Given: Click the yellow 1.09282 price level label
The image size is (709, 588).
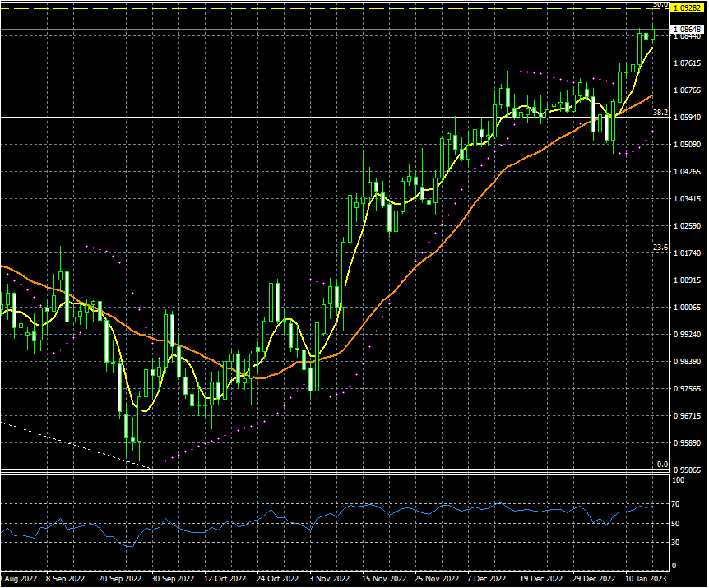Looking at the screenshot, I should pos(687,8).
